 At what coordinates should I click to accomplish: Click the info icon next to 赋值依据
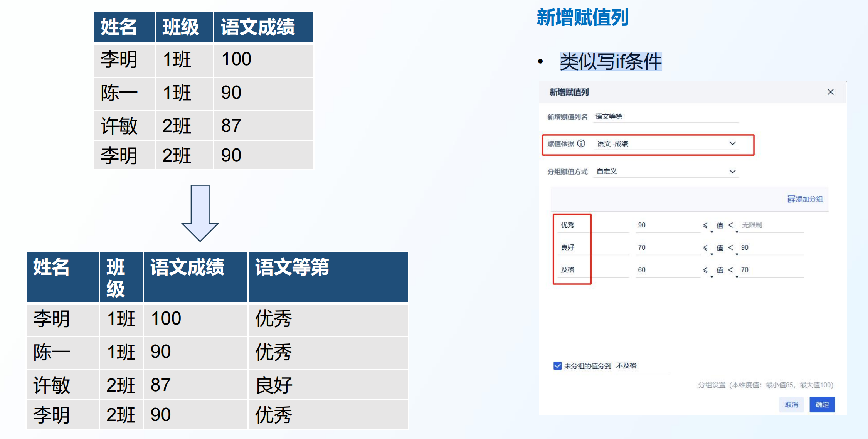(x=581, y=143)
